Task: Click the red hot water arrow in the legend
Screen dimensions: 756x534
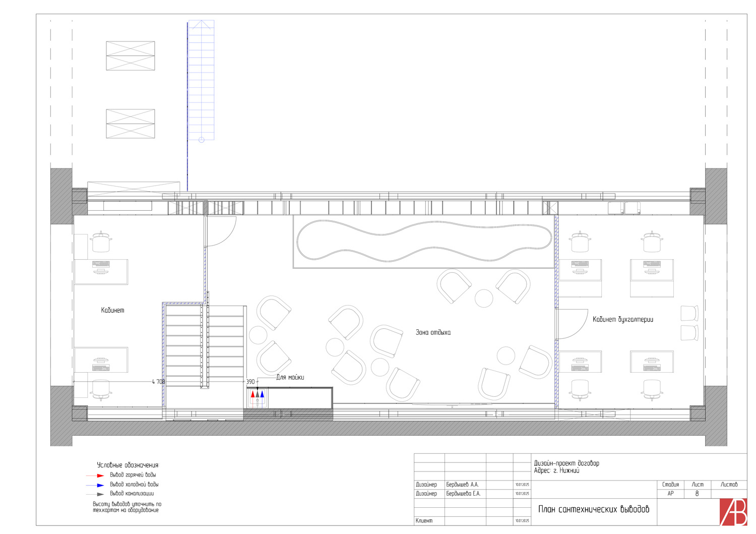Action: pos(100,476)
